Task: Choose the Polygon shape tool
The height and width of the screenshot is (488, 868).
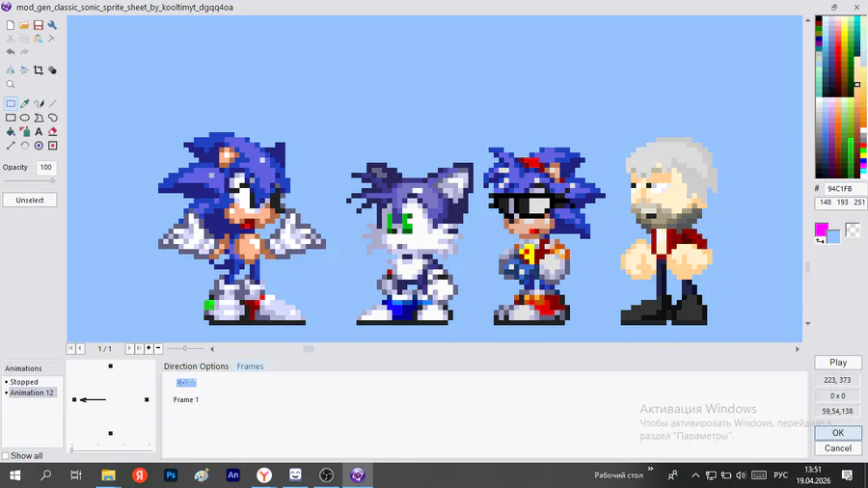Action: [39, 118]
